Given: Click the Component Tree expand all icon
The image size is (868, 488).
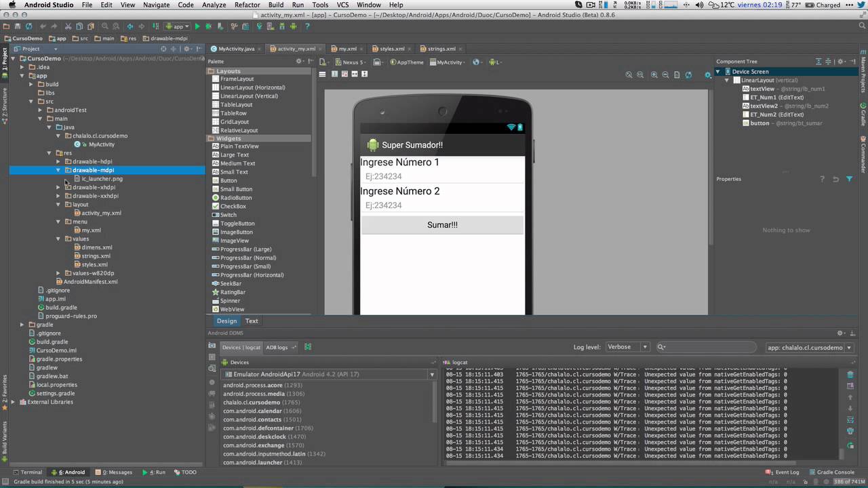Looking at the screenshot, I should (x=818, y=62).
